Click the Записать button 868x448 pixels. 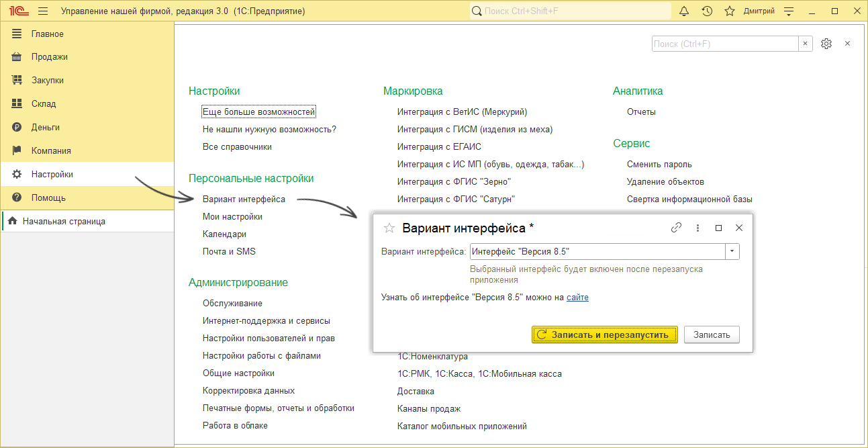(x=712, y=334)
